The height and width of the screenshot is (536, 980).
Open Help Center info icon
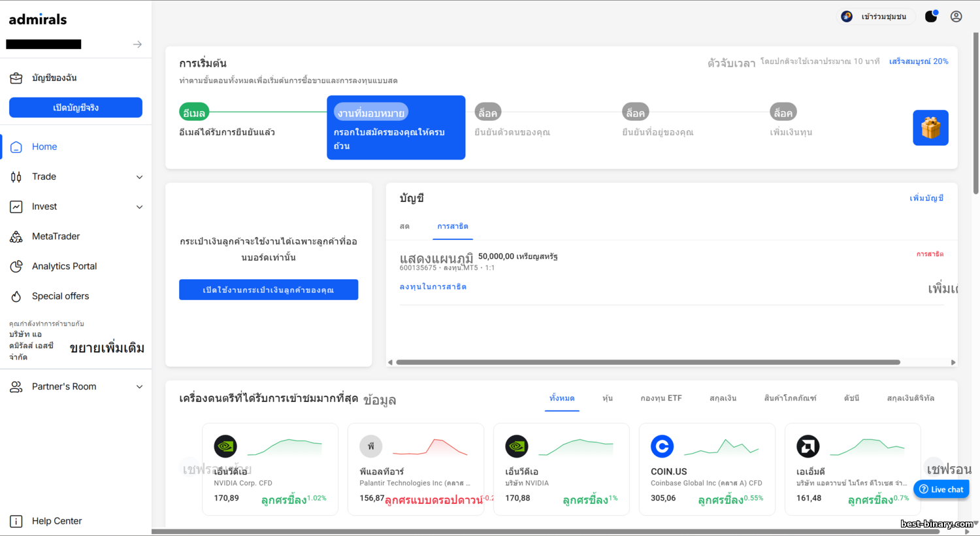point(16,521)
